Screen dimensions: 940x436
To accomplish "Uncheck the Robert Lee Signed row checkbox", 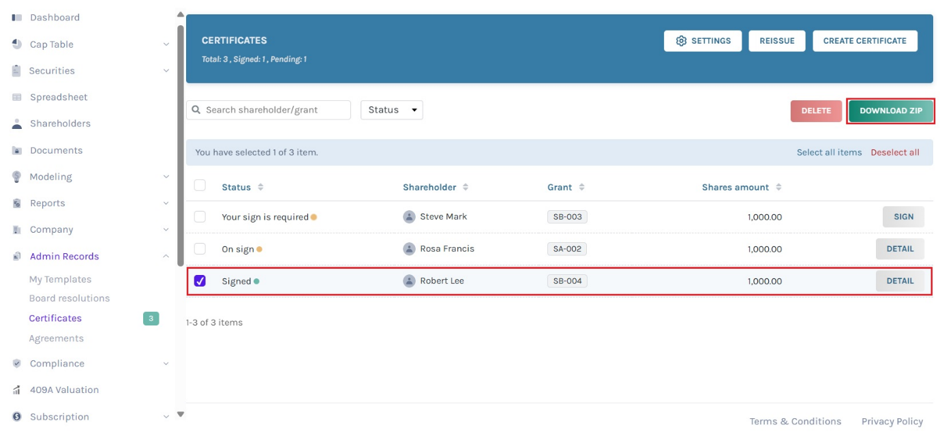I will click(x=200, y=281).
